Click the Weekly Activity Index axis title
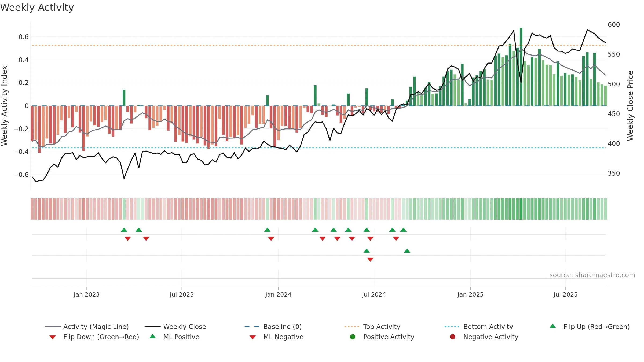 click(x=4, y=106)
